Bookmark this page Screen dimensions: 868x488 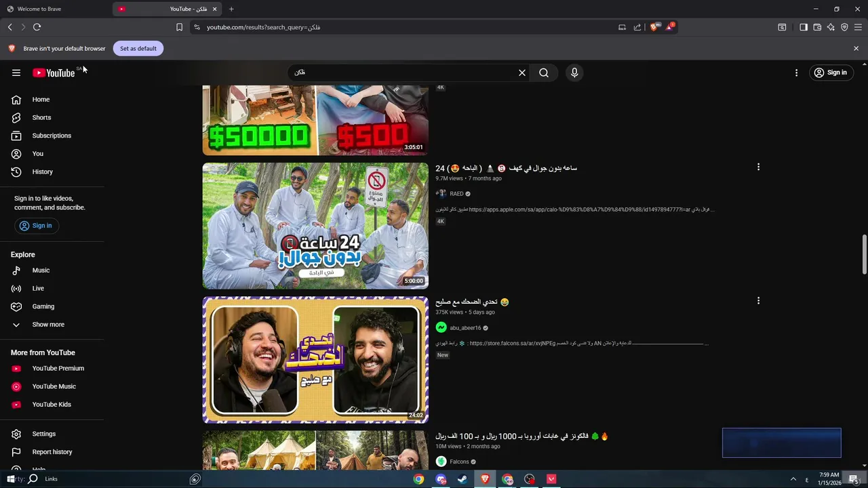click(179, 27)
